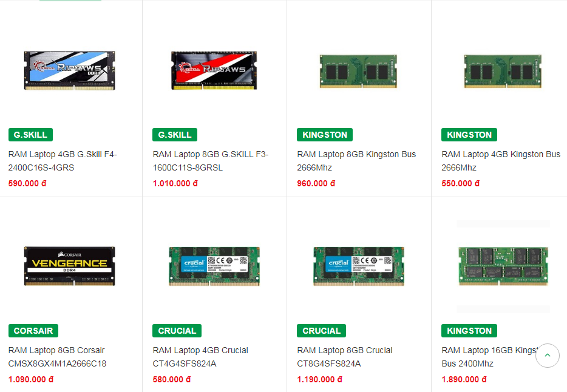This screenshot has width=567, height=392.
Task: Open RAM Laptop 8GB G.SKILL F3-1600C11S-8GRSL link
Action: [x=211, y=161]
